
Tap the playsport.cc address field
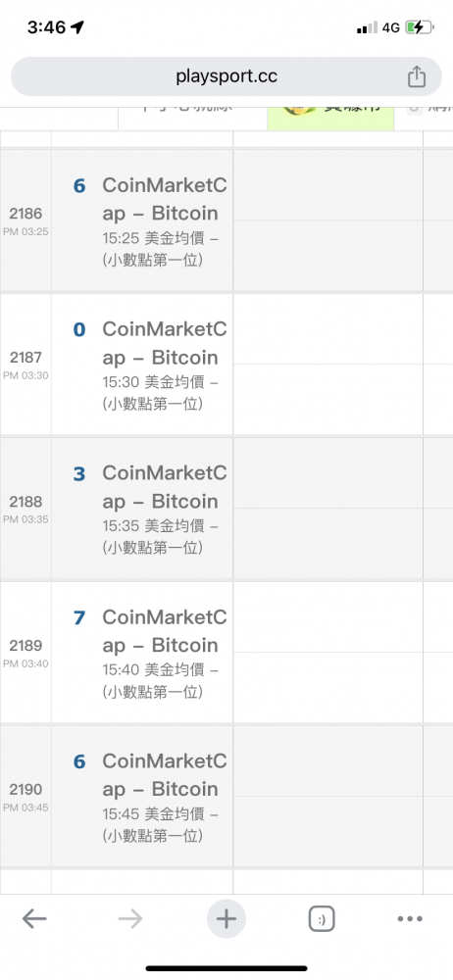tap(226, 76)
